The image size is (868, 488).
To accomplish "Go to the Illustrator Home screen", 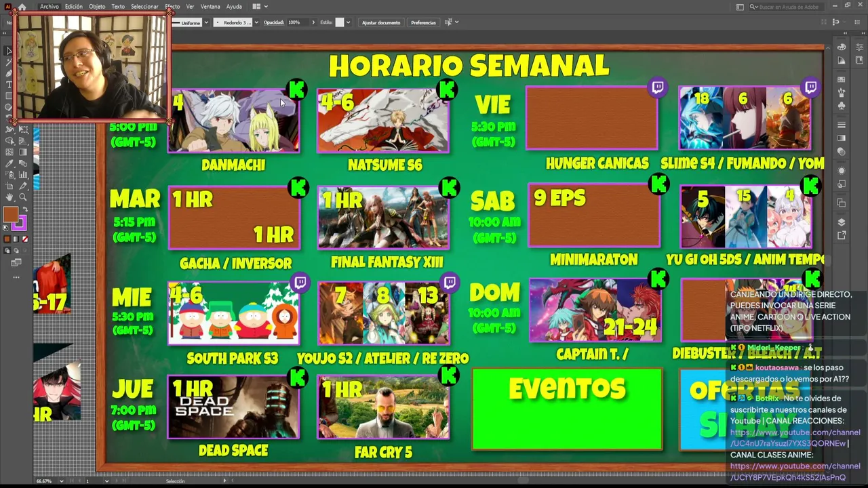I will 22,7.
